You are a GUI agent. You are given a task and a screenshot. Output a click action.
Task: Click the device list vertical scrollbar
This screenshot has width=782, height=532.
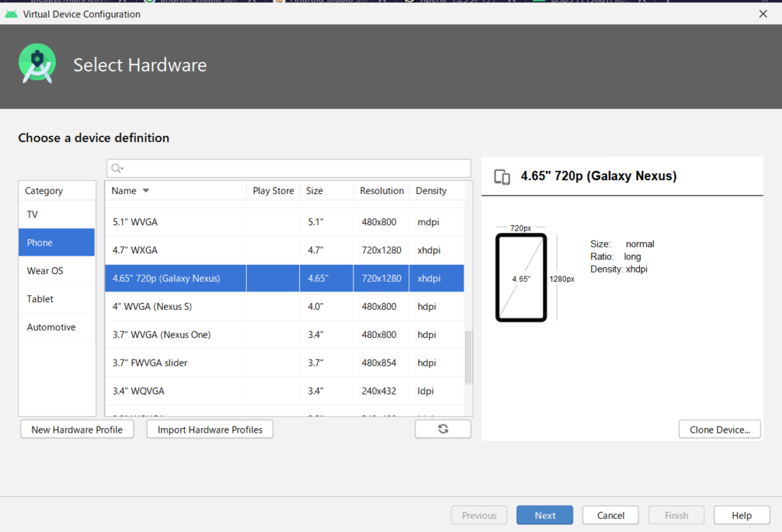click(469, 357)
